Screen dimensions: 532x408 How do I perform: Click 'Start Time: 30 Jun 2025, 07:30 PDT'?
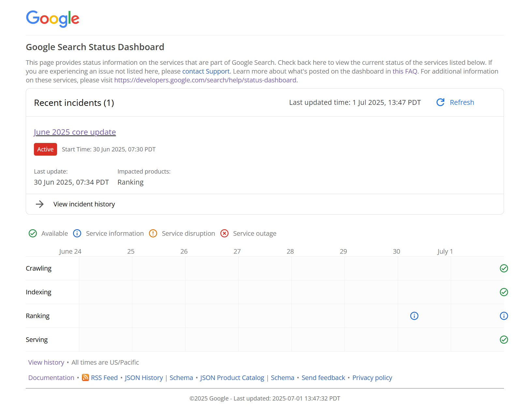click(x=109, y=149)
